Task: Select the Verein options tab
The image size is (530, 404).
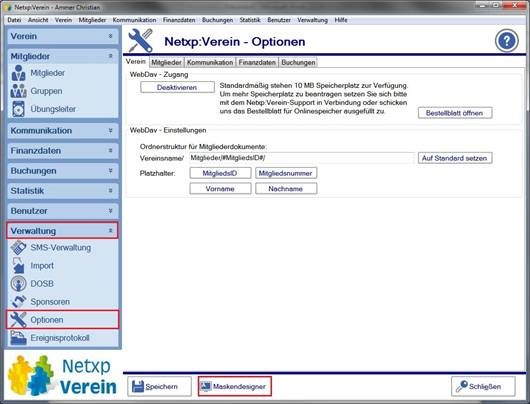Action: tap(136, 62)
